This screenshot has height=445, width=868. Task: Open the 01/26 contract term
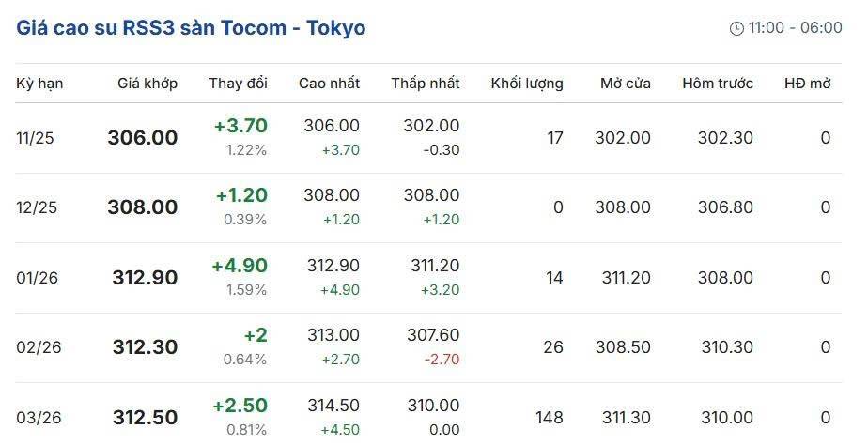coord(37,278)
